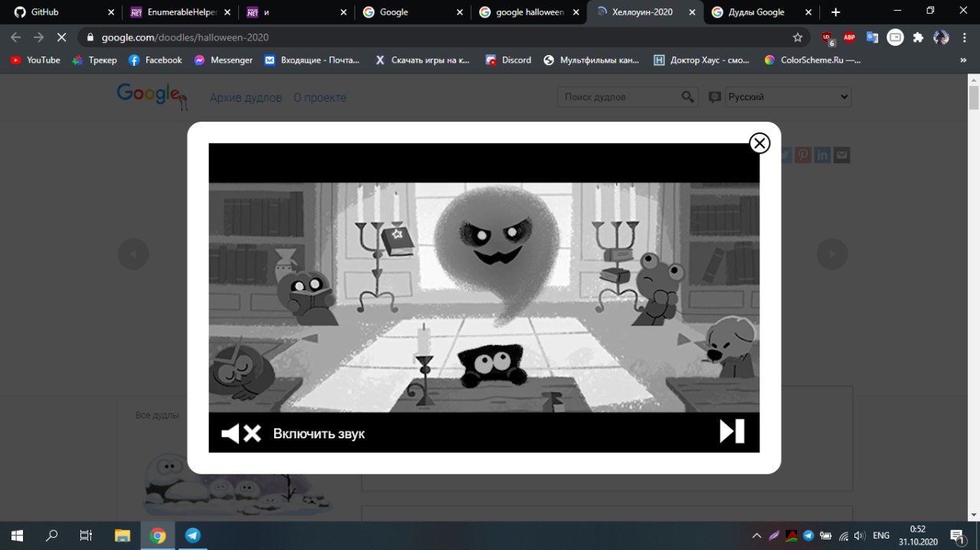
Task: Share via the LinkedIn icon
Action: [822, 155]
